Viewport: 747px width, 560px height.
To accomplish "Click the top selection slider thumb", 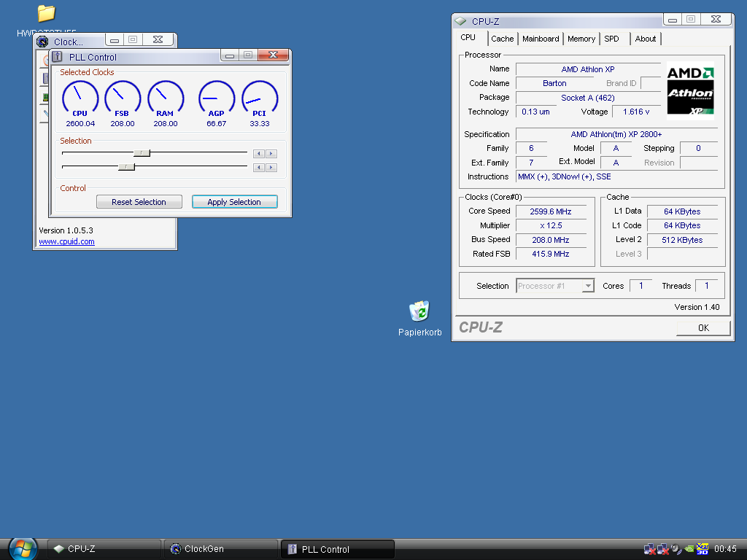I will click(x=142, y=153).
